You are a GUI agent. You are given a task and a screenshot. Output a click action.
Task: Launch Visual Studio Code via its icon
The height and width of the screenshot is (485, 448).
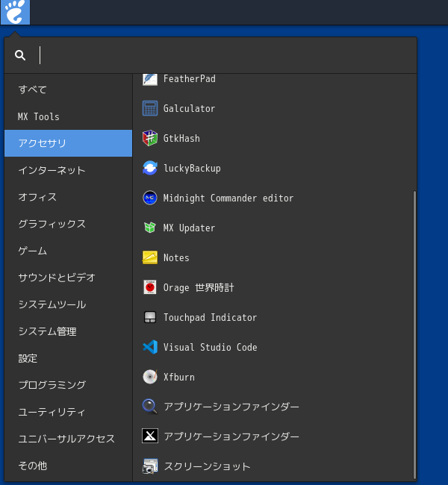coord(150,347)
